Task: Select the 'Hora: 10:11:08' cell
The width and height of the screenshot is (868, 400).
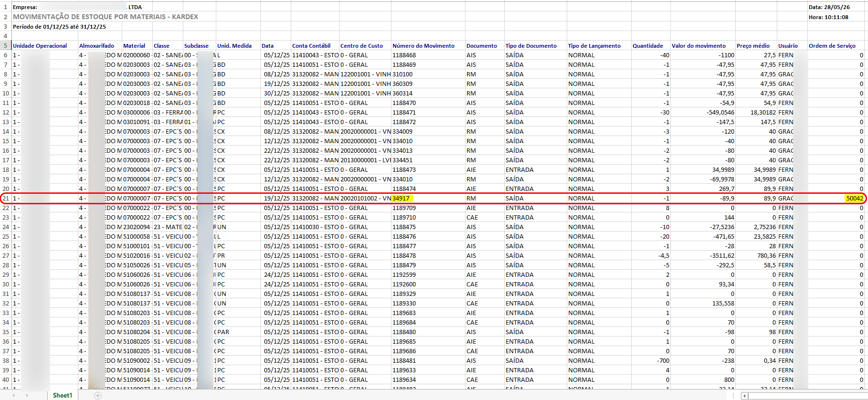Action: pyautogui.click(x=828, y=17)
